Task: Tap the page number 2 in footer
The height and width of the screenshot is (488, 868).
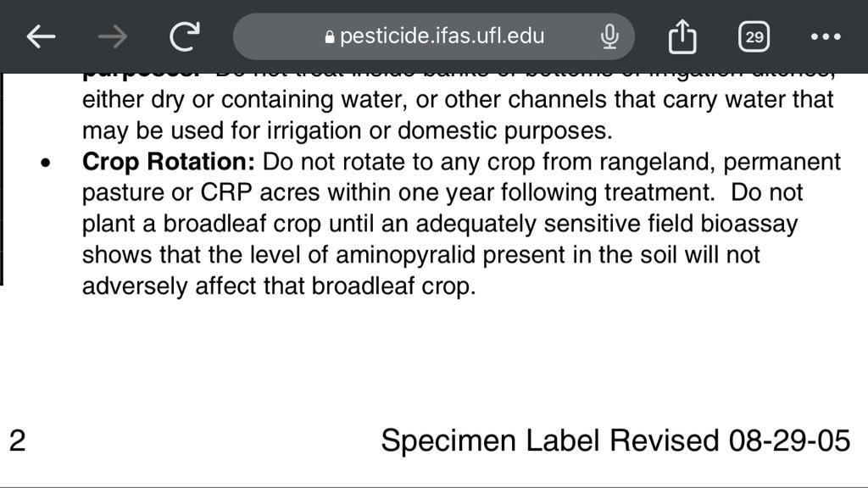Action: pyautogui.click(x=17, y=441)
